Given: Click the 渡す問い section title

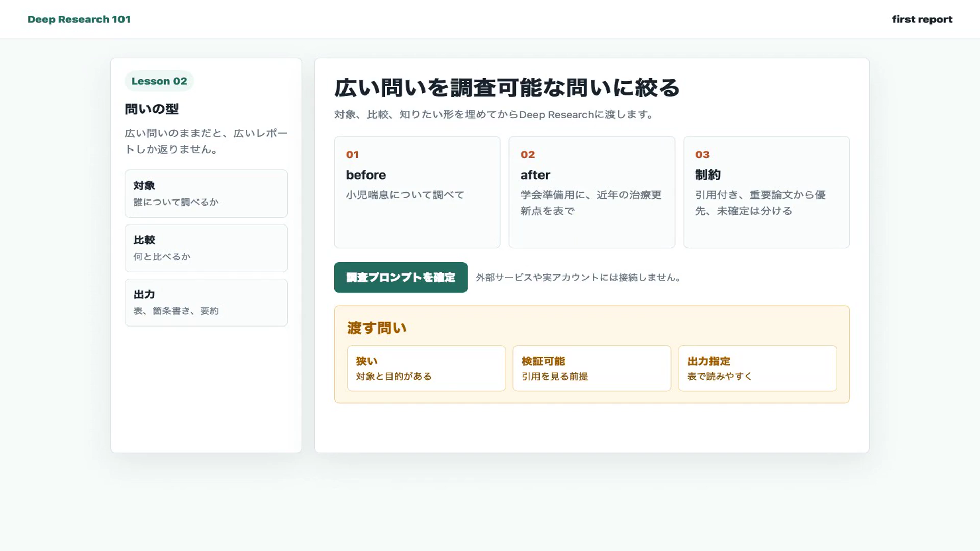Looking at the screenshot, I should [x=377, y=328].
